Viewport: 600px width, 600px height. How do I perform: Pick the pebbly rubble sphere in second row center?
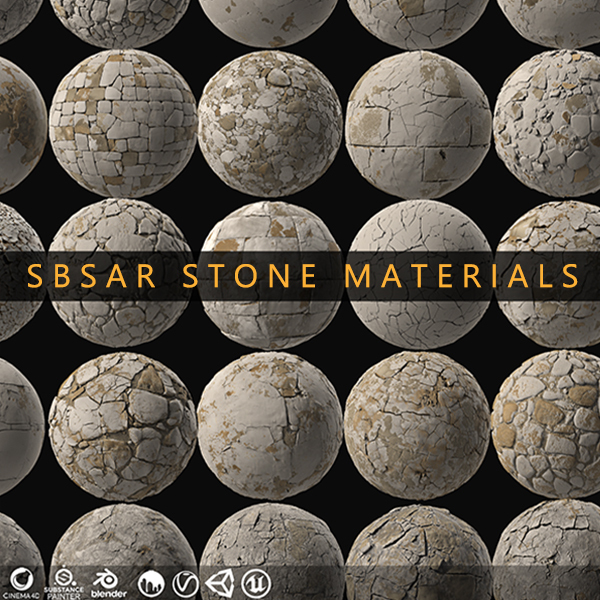pyautogui.click(x=270, y=124)
